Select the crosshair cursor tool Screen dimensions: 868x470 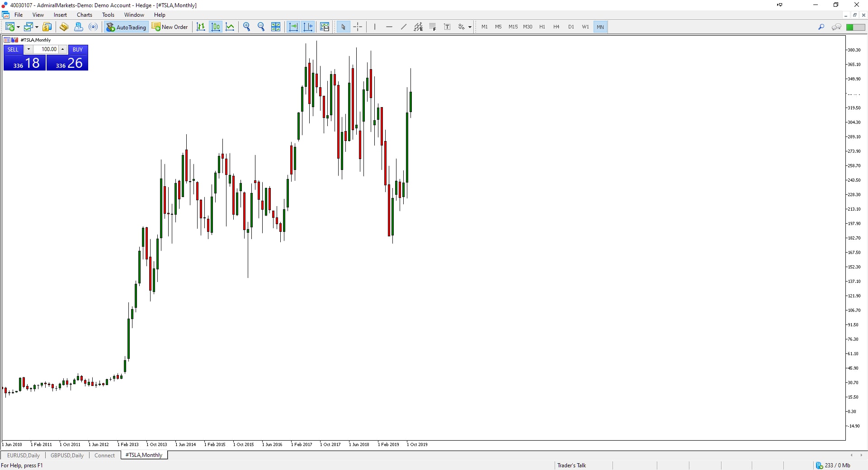click(x=358, y=27)
